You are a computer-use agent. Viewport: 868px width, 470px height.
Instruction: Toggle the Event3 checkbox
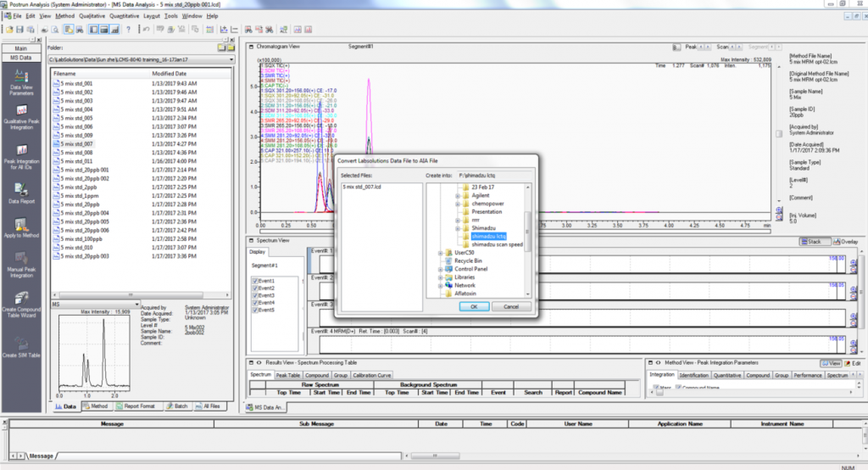pos(254,295)
